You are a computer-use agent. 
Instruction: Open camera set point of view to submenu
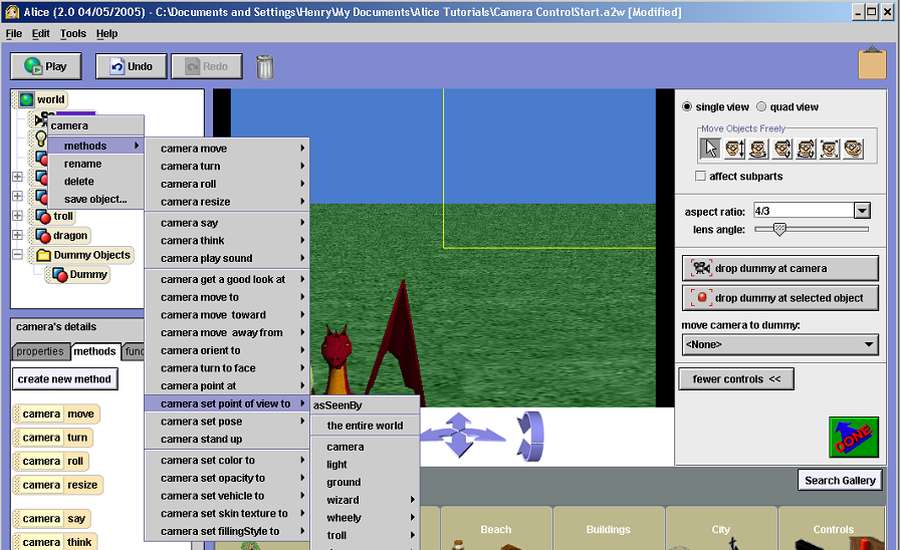click(227, 404)
